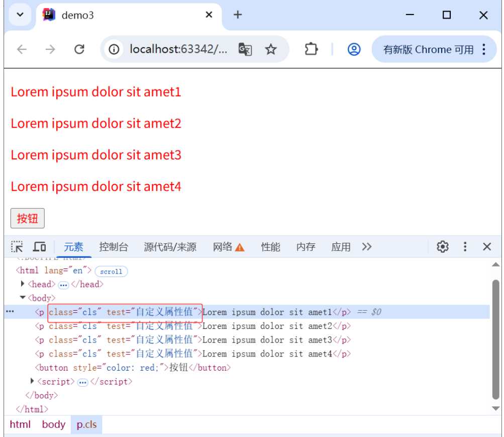
Task: Click the network warning triangle icon
Action: 240,247
